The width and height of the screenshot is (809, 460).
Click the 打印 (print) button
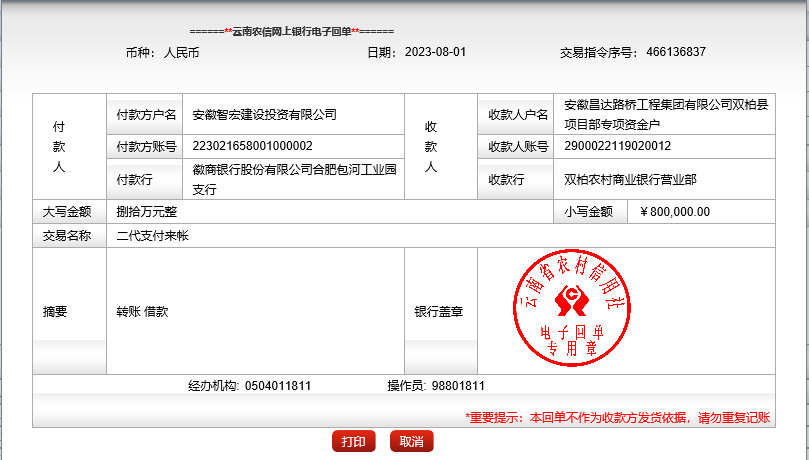pos(353,442)
